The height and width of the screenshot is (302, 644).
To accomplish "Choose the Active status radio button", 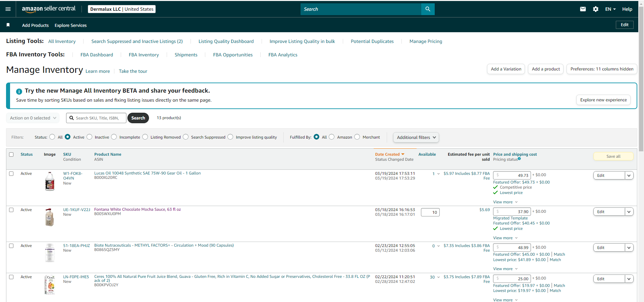I will [x=67, y=137].
